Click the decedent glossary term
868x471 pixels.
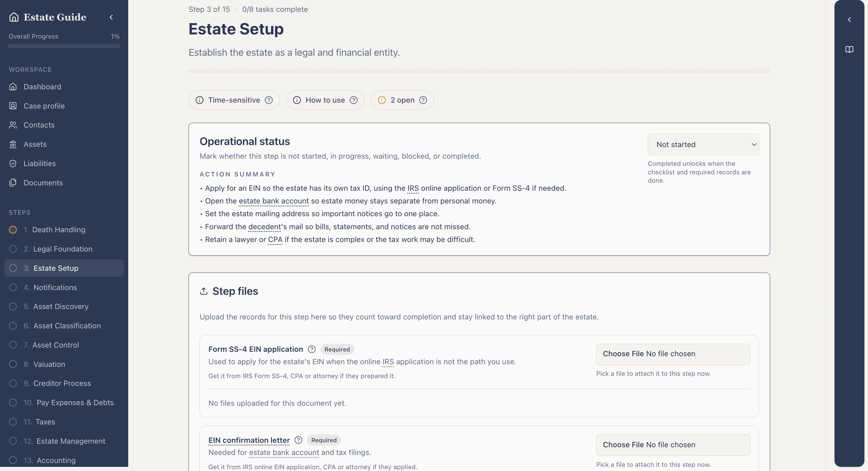pos(264,227)
